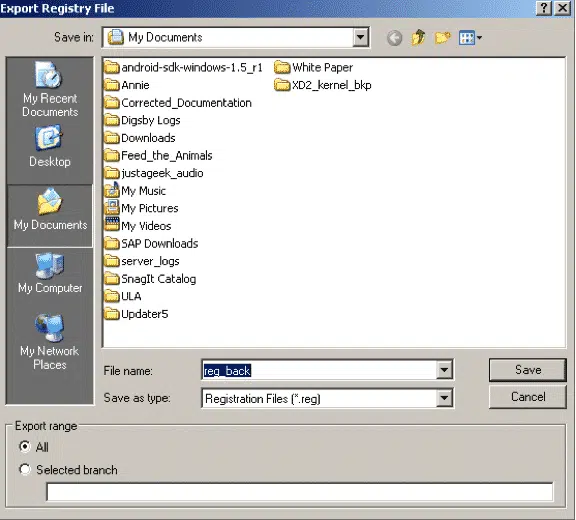Click Save to export the registry
Viewport: 576px width, 520px height.
tap(528, 370)
